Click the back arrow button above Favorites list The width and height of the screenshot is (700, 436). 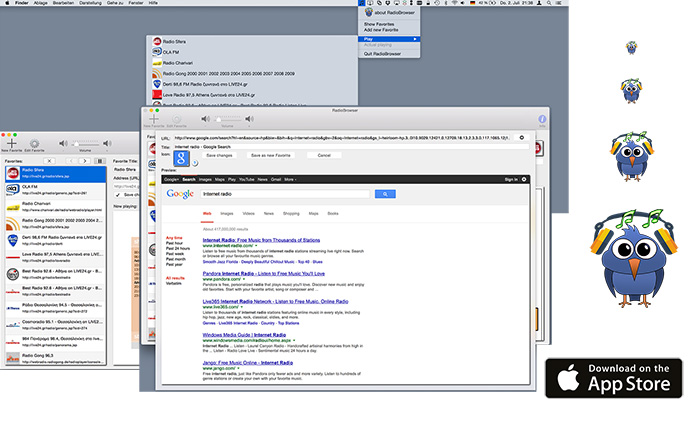pos(72,161)
